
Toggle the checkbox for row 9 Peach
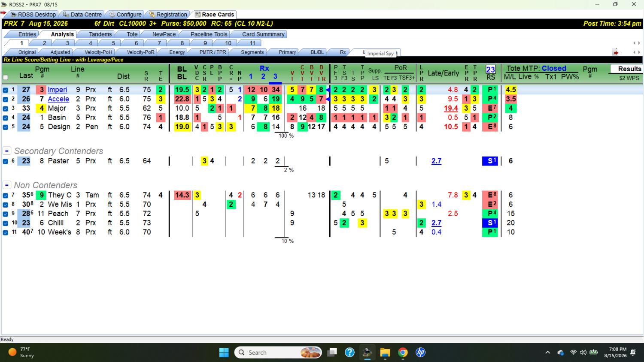[6, 214]
